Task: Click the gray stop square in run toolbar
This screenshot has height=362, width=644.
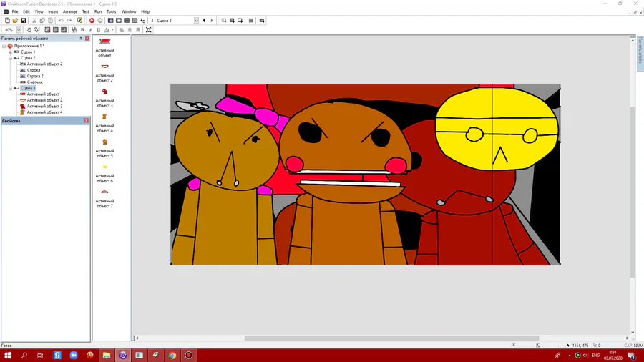Action: (x=251, y=21)
